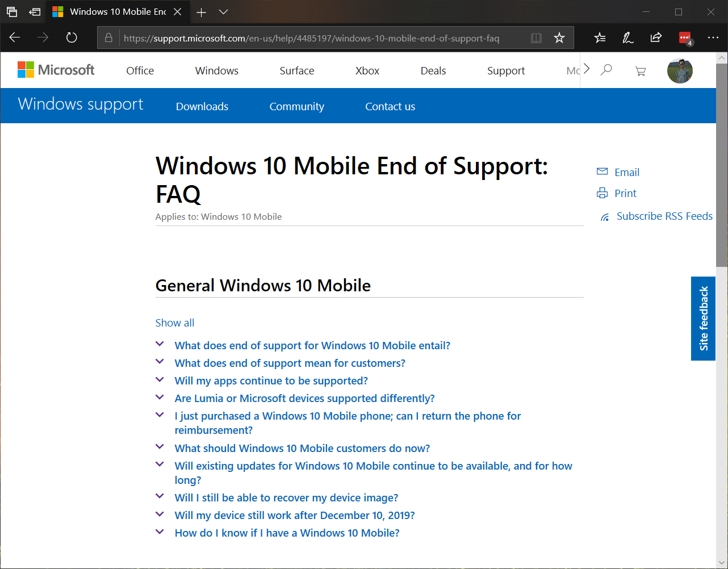This screenshot has height=569, width=728.
Task: Click the printer icon
Action: 603,193
